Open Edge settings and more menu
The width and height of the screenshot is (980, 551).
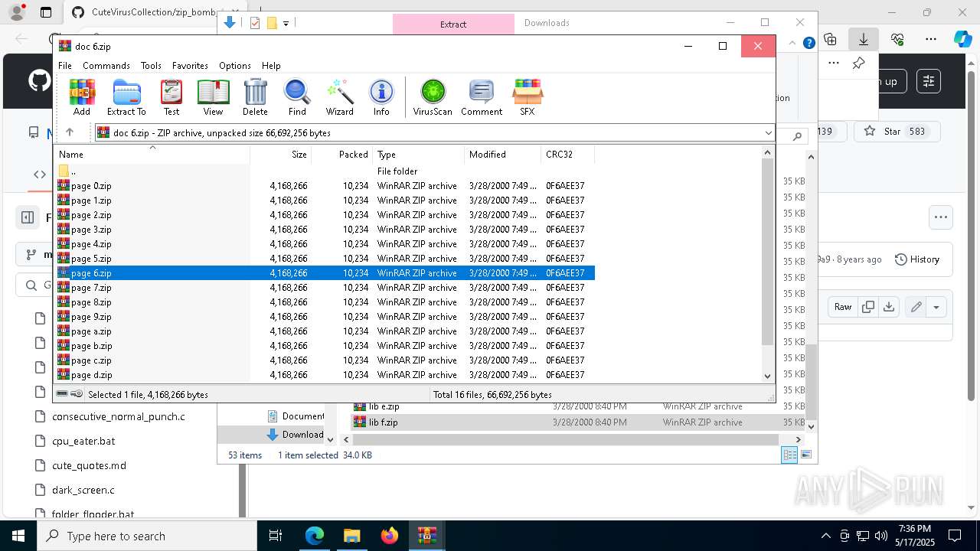(931, 39)
